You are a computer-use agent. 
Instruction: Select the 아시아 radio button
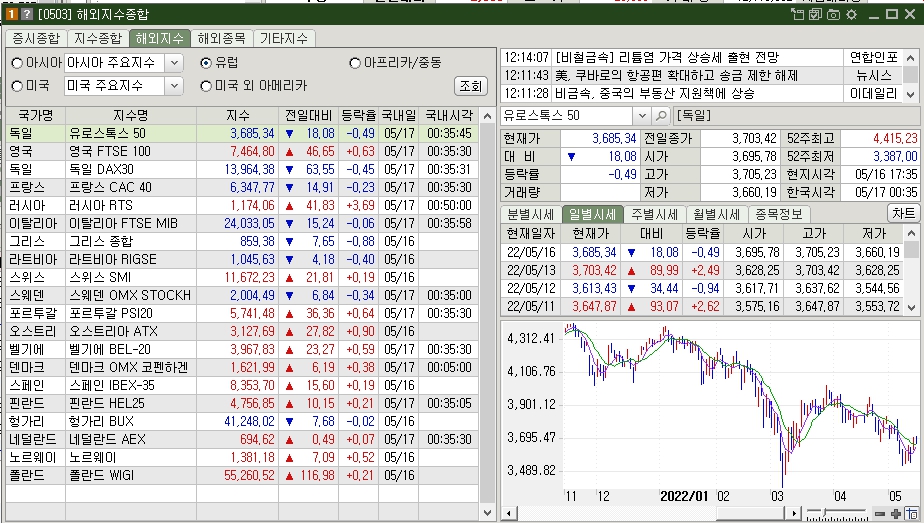[x=17, y=63]
